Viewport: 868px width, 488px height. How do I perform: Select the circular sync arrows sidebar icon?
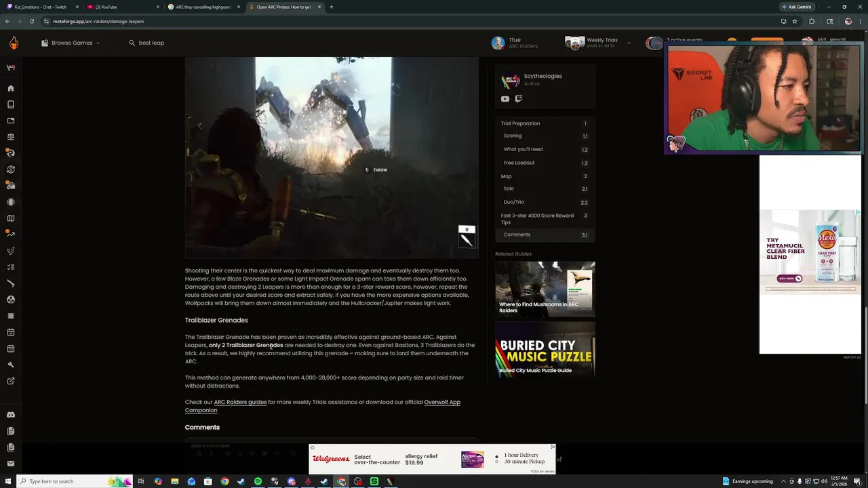click(10, 169)
